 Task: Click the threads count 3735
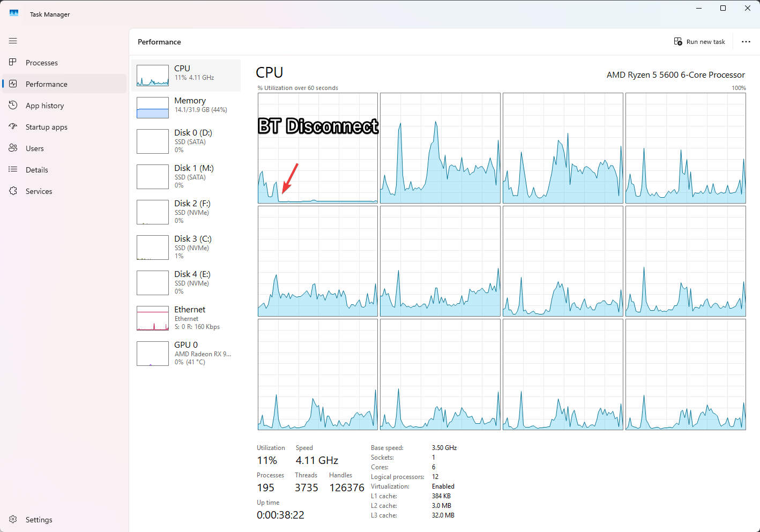pos(307,488)
